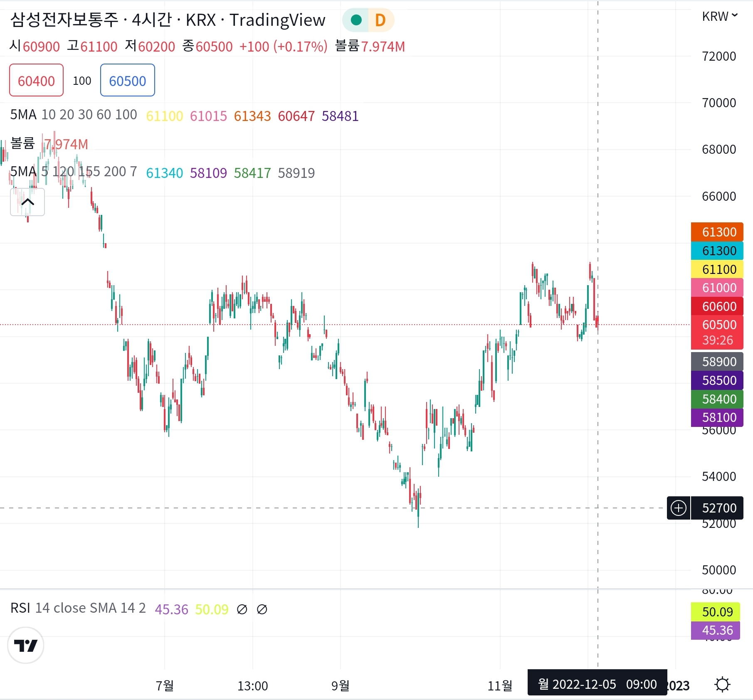Click the cyan 61340 MA value in legend

coord(165,173)
